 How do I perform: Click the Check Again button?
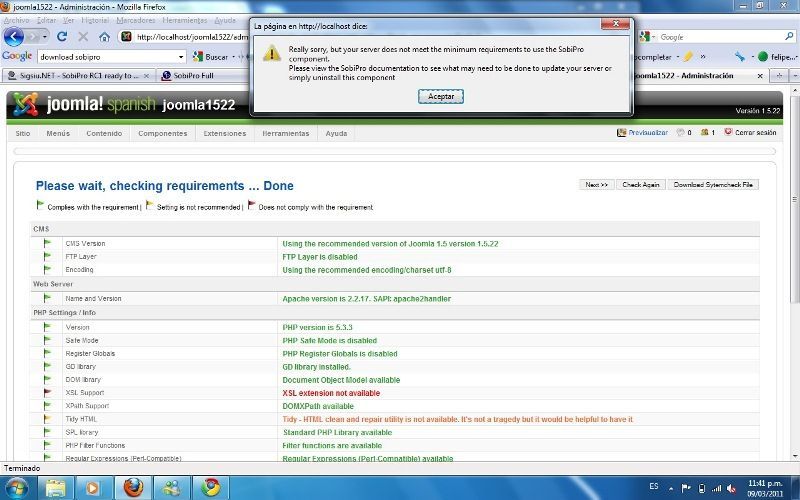coord(641,185)
